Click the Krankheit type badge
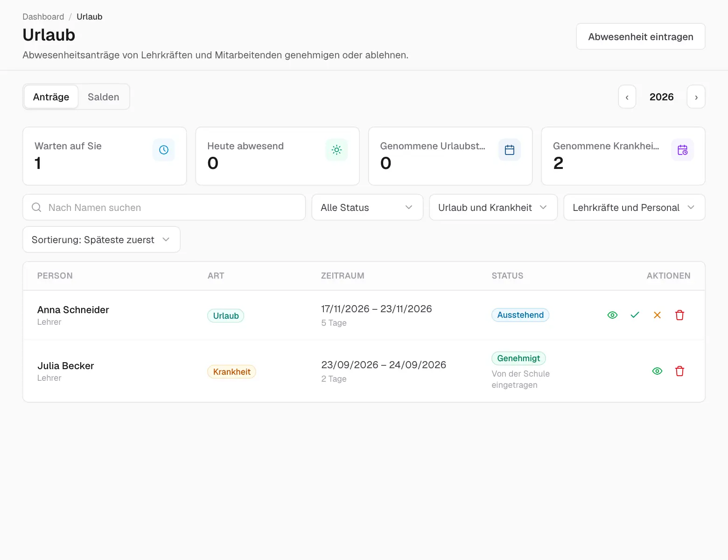Screen dimensions: 728x560 (x=232, y=372)
